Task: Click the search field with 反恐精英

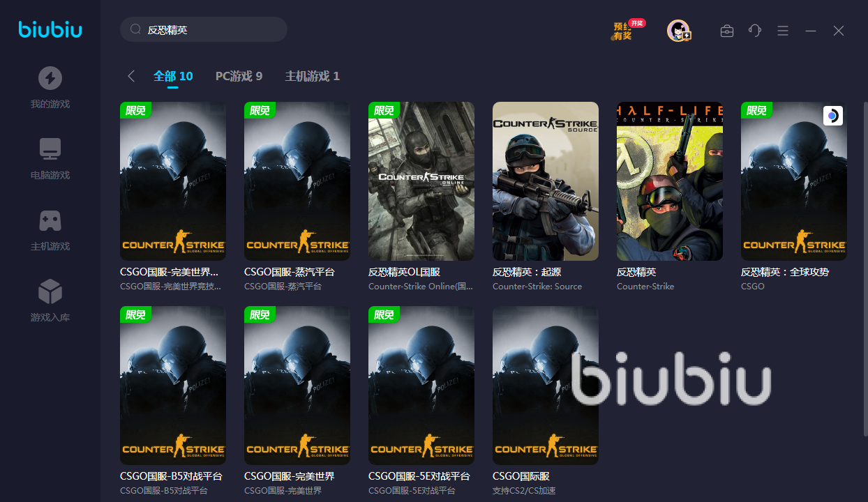Action: pyautogui.click(x=204, y=30)
